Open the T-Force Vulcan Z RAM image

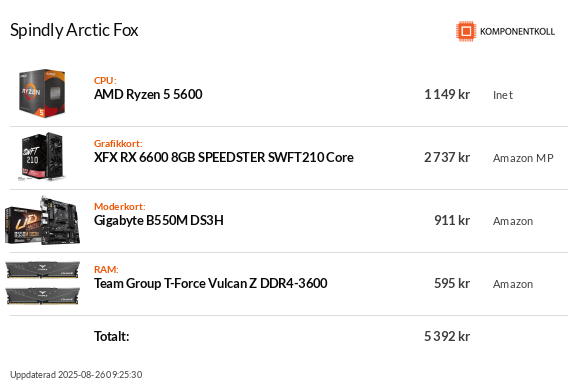click(x=43, y=283)
